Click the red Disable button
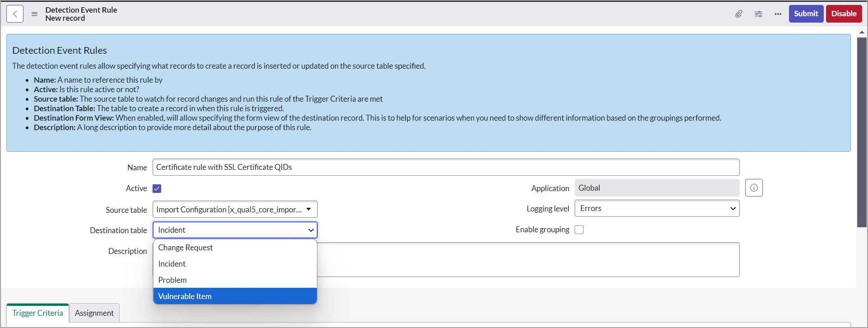Screen dimensions: 868x328 pyautogui.click(x=844, y=14)
